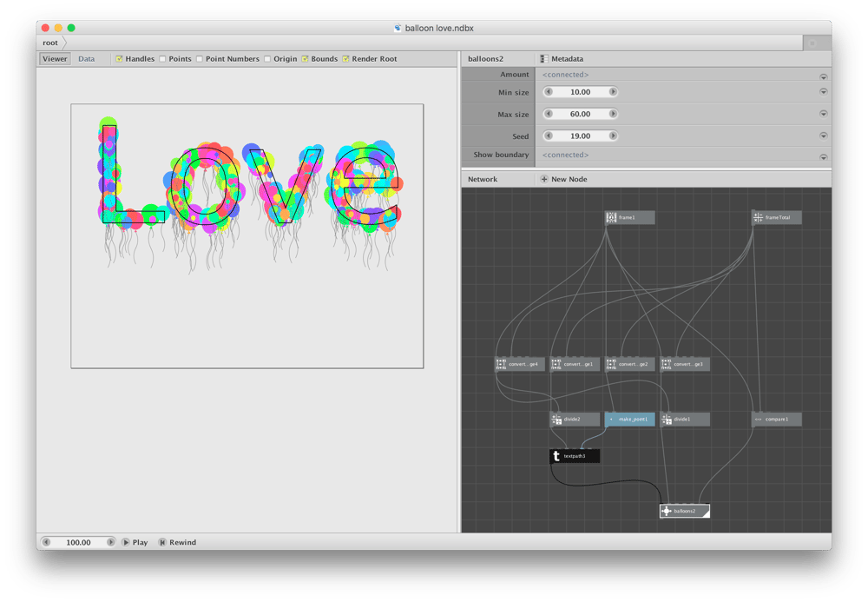This screenshot has height=602, width=868.
Task: Click the Seed value 19.00
Action: coord(580,136)
